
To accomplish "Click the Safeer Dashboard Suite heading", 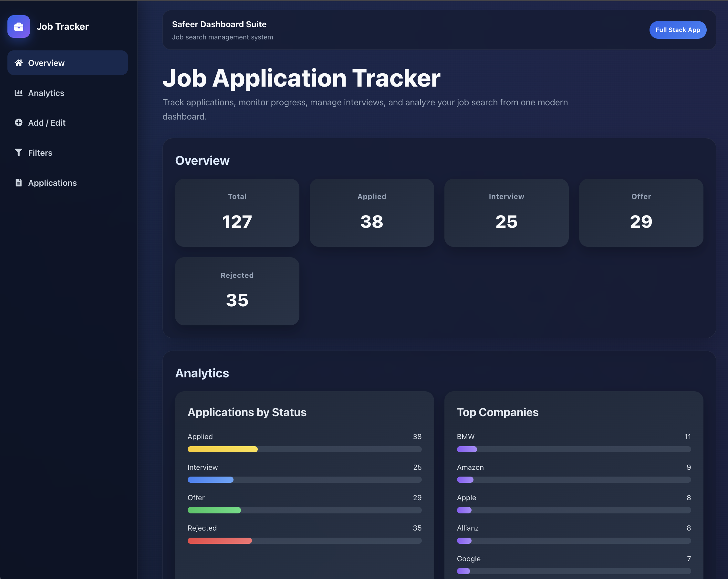I will point(219,24).
